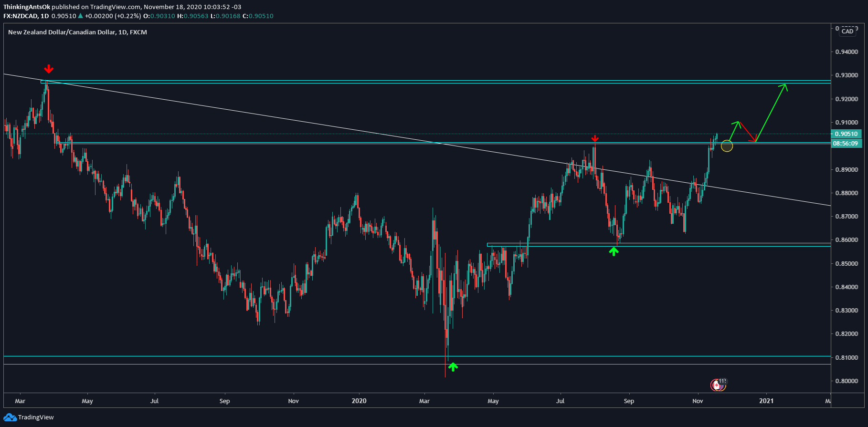Click the ThinkingAntsOk author name
Image resolution: width=868 pixels, height=427 pixels.
(27, 7)
